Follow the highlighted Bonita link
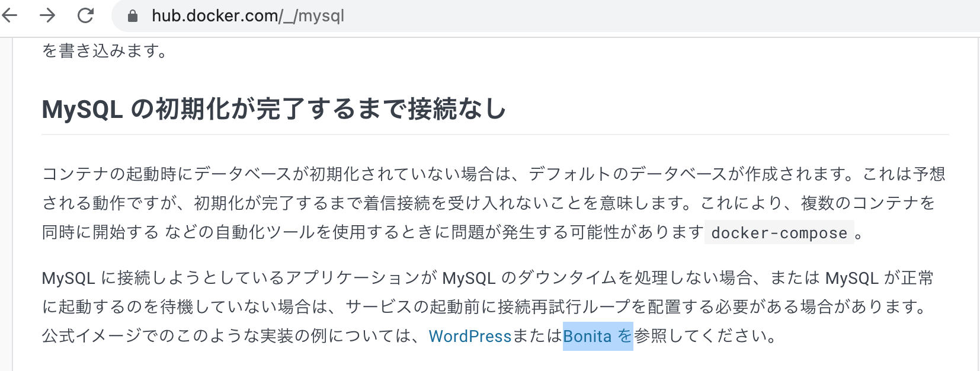This screenshot has height=371, width=980. pos(598,336)
